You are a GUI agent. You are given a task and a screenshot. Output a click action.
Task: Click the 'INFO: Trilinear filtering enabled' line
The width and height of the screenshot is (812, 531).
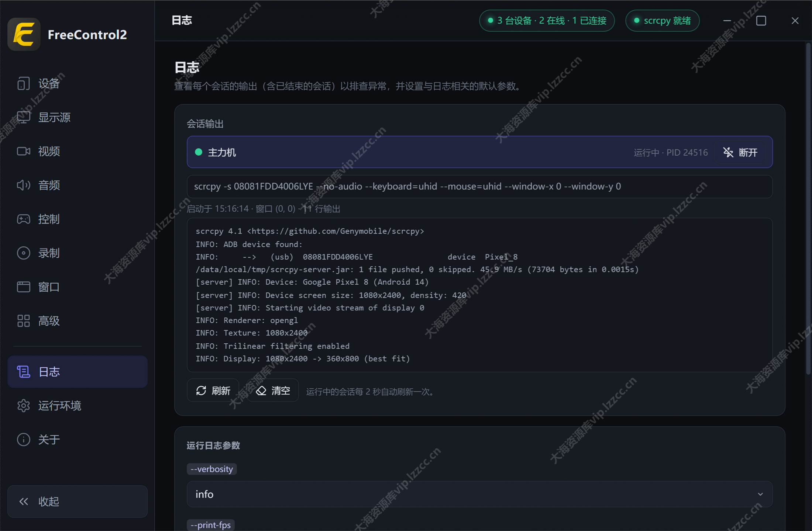click(272, 346)
